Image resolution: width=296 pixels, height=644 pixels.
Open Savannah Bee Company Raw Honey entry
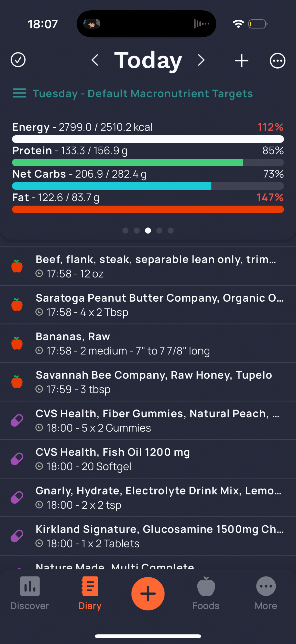[148, 382]
